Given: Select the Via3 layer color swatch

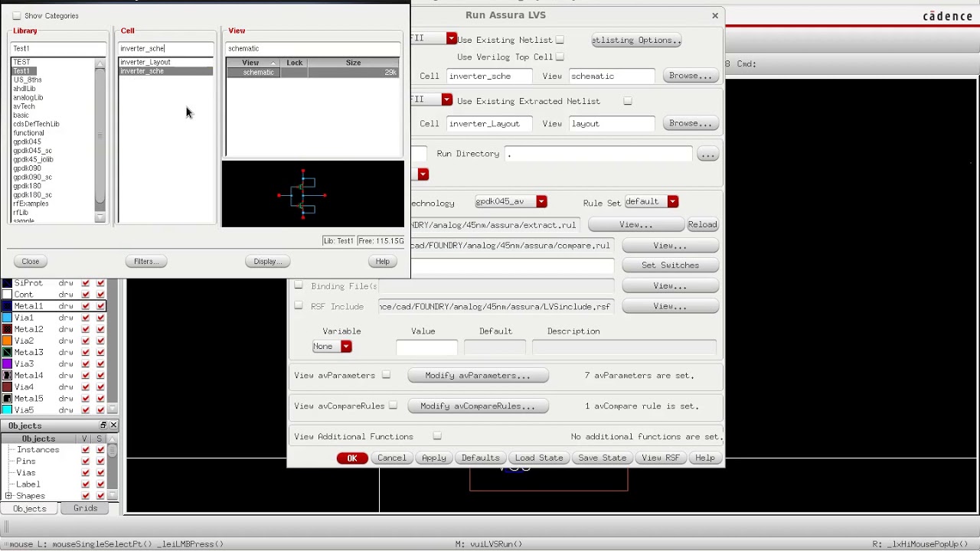Looking at the screenshot, I should pyautogui.click(x=7, y=364).
